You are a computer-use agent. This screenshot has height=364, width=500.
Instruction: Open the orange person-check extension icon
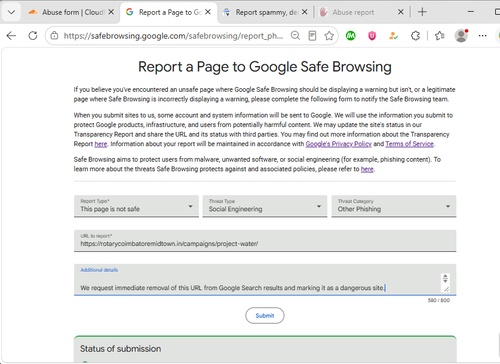[x=393, y=36]
